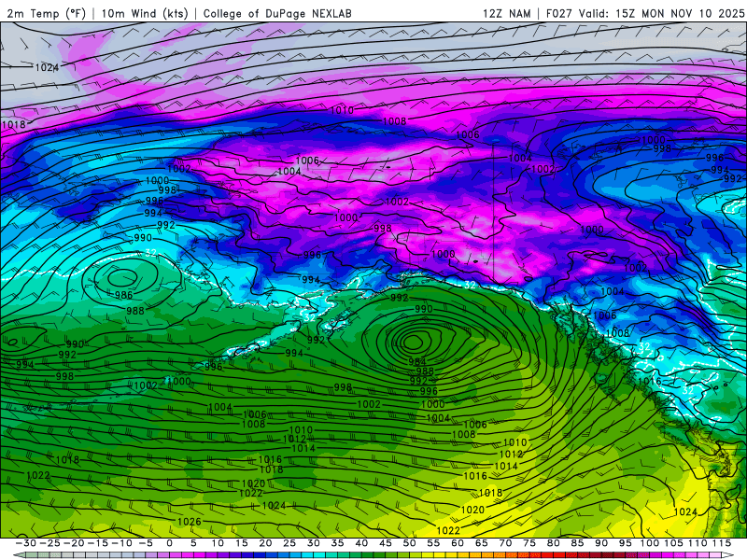This screenshot has height=560, width=747.
Task: Click the -30 label on the temperature scale
Action: pyautogui.click(x=26, y=543)
